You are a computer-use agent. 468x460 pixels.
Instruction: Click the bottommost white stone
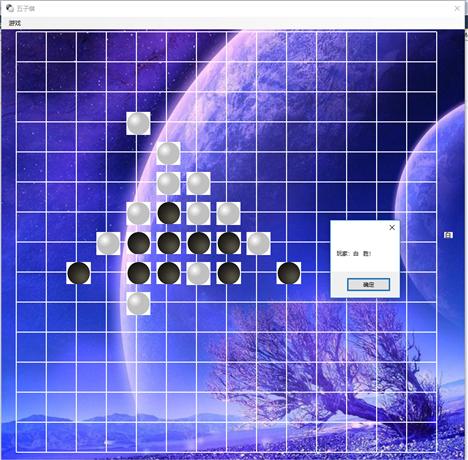138,303
